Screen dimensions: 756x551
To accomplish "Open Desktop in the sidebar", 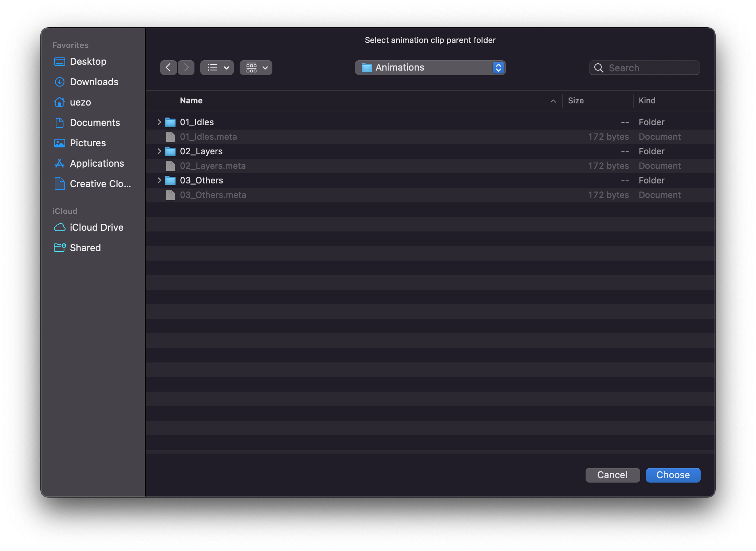I will 88,62.
